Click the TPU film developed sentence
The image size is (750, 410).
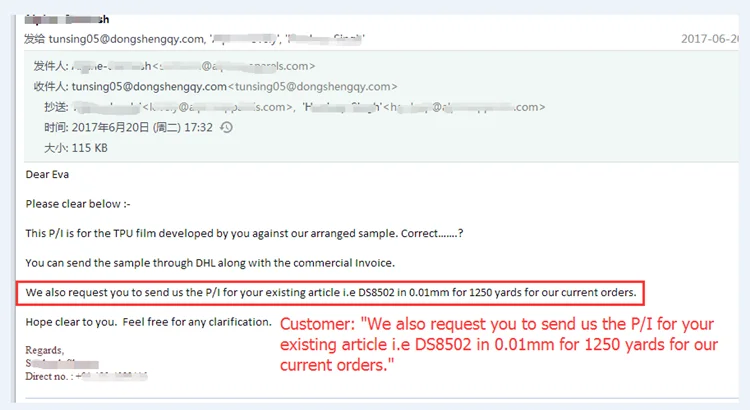pyautogui.click(x=244, y=233)
